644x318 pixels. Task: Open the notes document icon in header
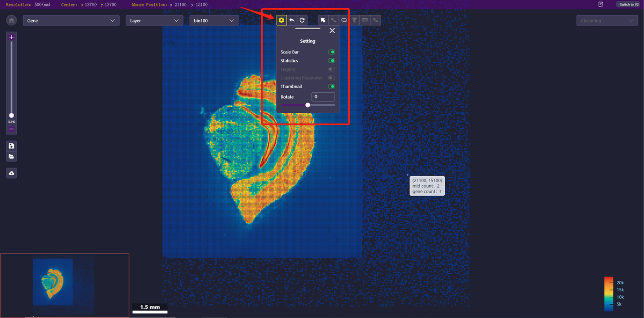601,4
